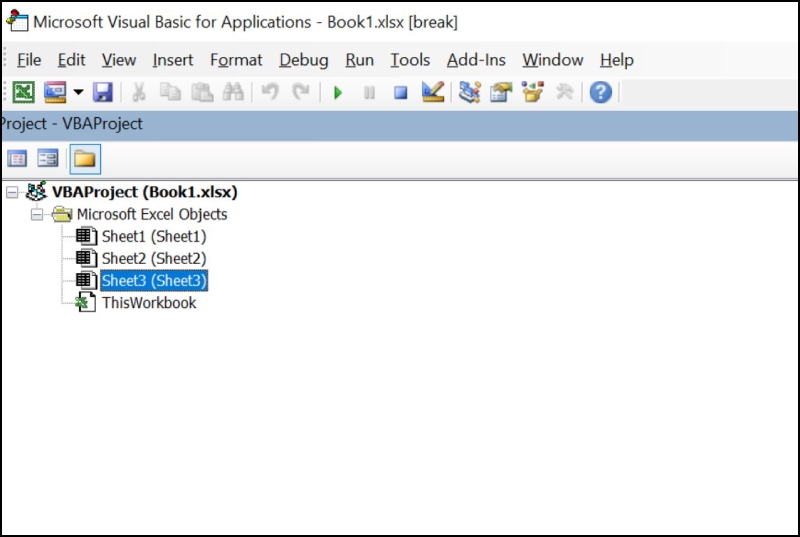This screenshot has width=800, height=537.
Task: Open the View menu
Action: coord(118,60)
